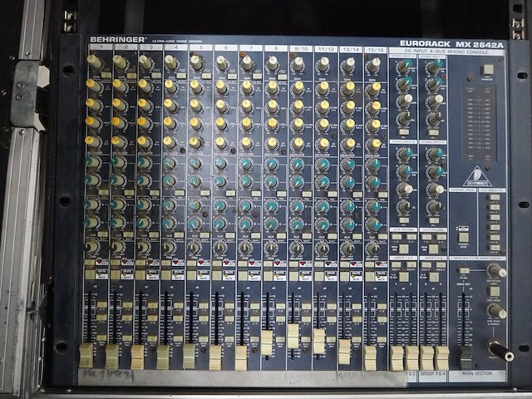Mute stereo channel 15/16
This screenshot has height=399, width=532.
click(371, 276)
